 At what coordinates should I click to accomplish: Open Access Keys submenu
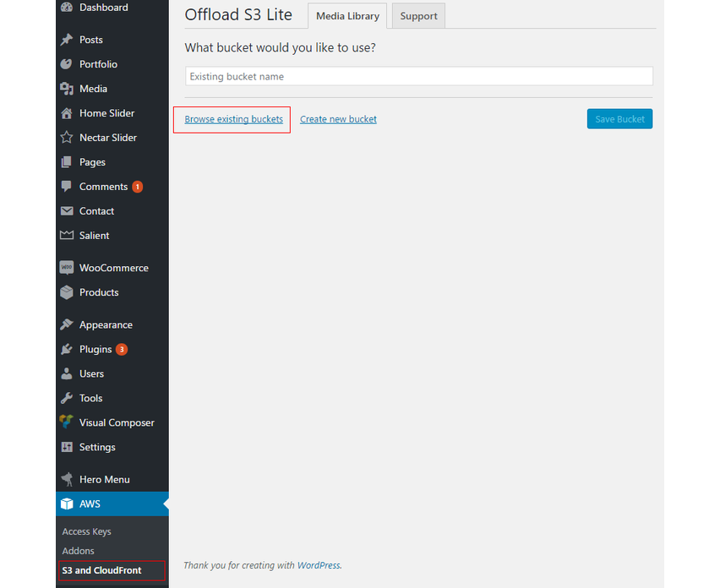(x=87, y=531)
